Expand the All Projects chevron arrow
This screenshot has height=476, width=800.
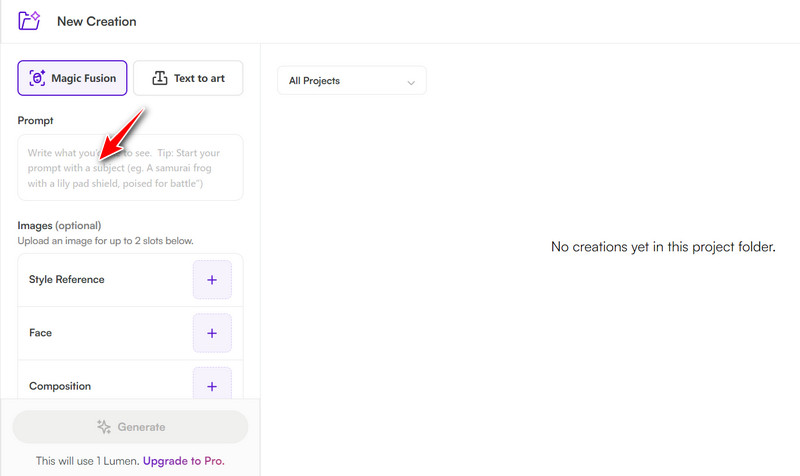[x=411, y=81]
